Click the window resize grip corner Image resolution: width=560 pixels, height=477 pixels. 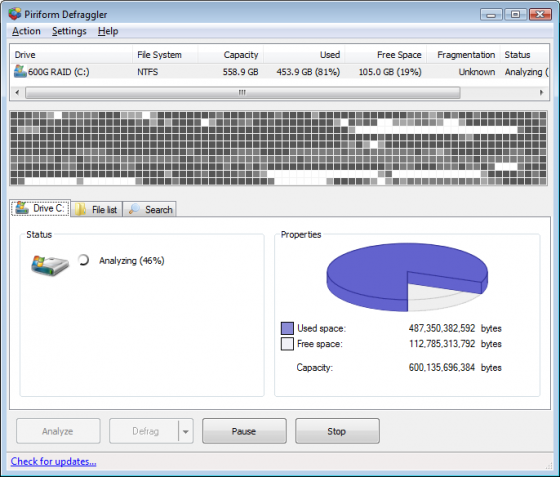549,466
